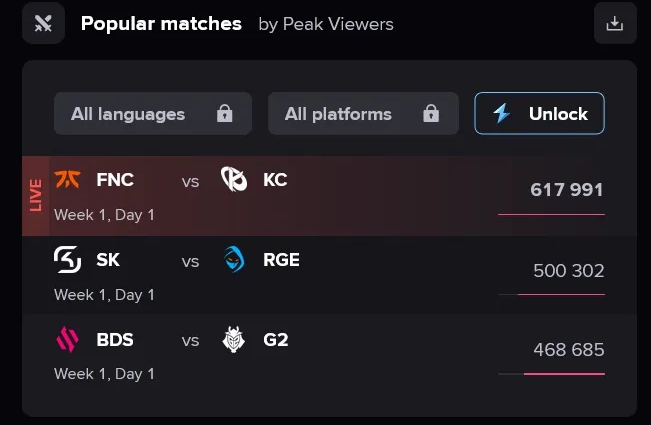Open the All languages dropdown

153,113
